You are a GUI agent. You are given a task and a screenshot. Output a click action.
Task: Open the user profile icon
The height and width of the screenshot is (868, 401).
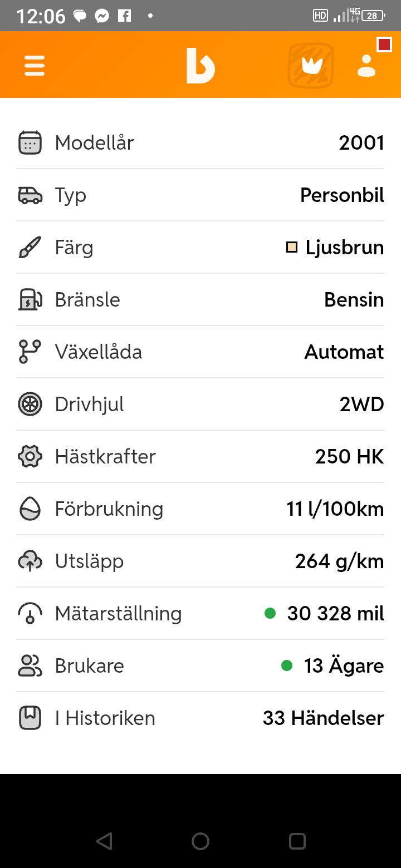pyautogui.click(x=366, y=66)
